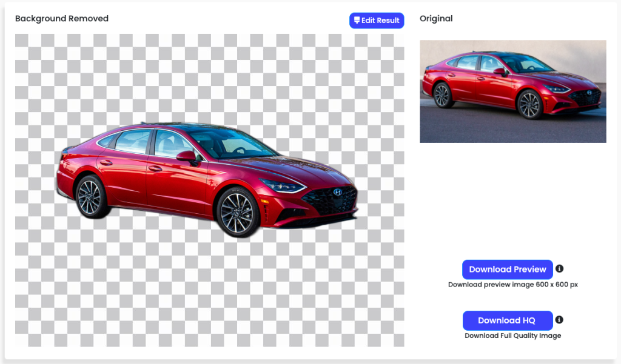The image size is (621, 364).
Task: Open the Edit Result editor
Action: pyautogui.click(x=377, y=20)
